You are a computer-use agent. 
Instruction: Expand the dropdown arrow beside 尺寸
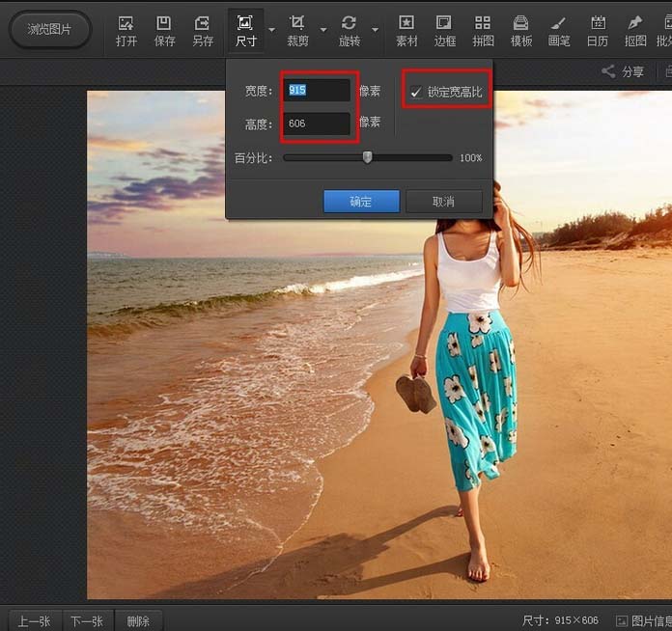[x=271, y=30]
